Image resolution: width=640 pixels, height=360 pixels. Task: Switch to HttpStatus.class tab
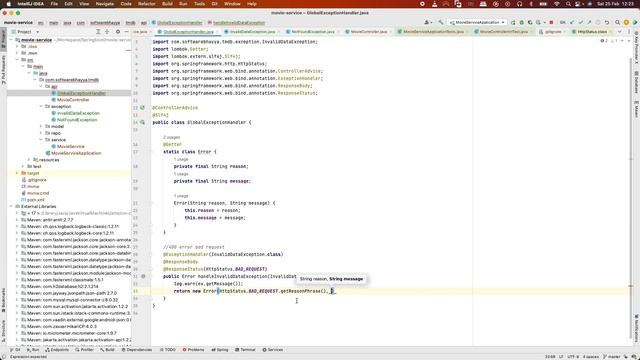click(x=591, y=32)
